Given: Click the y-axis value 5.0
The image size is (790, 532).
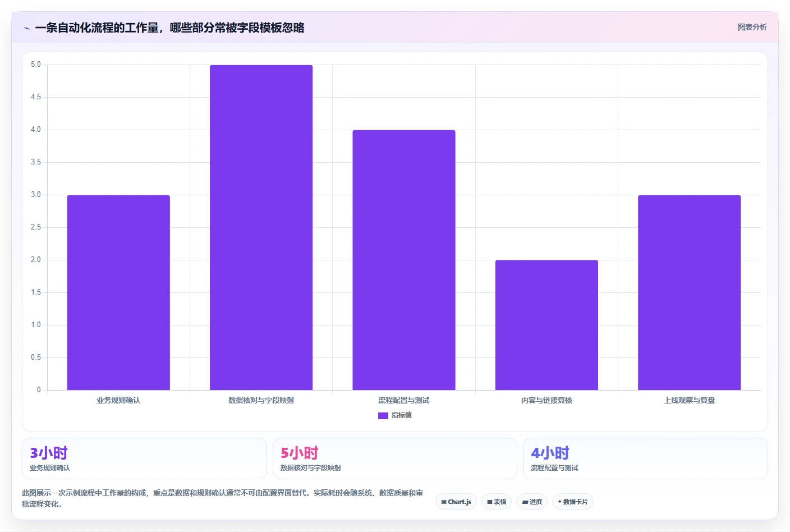Looking at the screenshot, I should tap(36, 65).
